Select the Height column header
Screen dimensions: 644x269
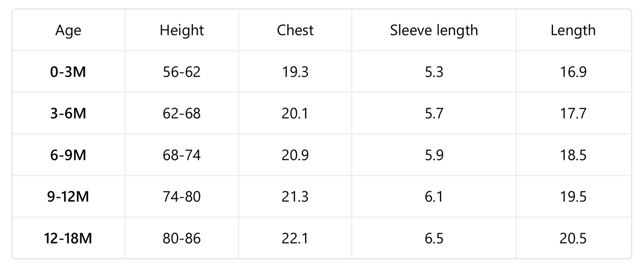click(x=182, y=31)
